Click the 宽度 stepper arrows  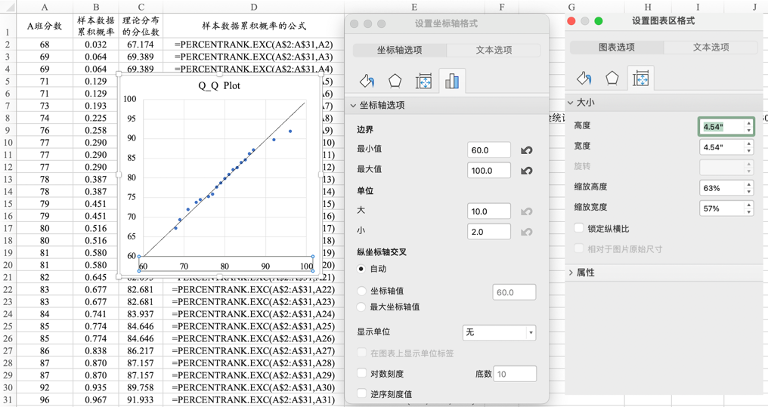(x=748, y=147)
